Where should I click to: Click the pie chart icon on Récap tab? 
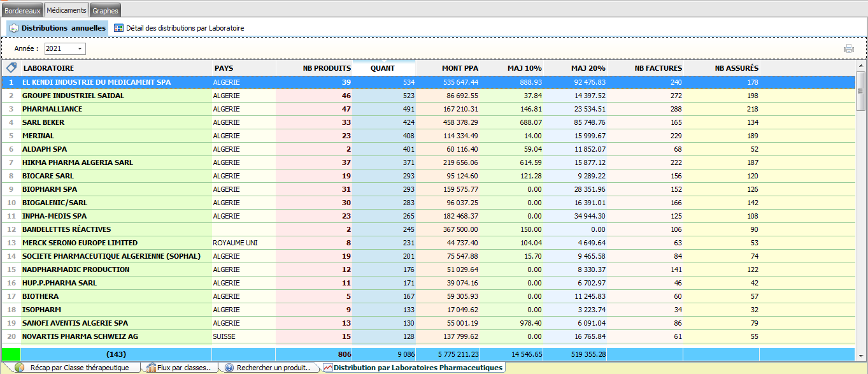[20, 368]
